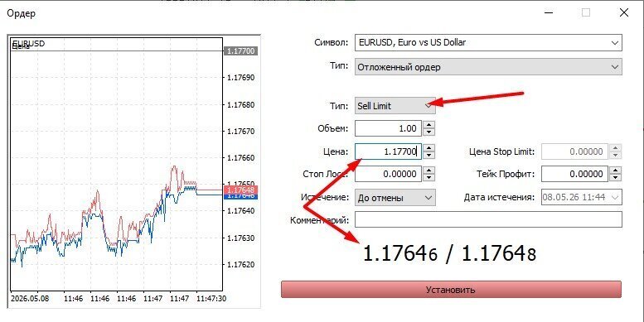Open the Символ dropdown with EURUSD

[x=488, y=43]
